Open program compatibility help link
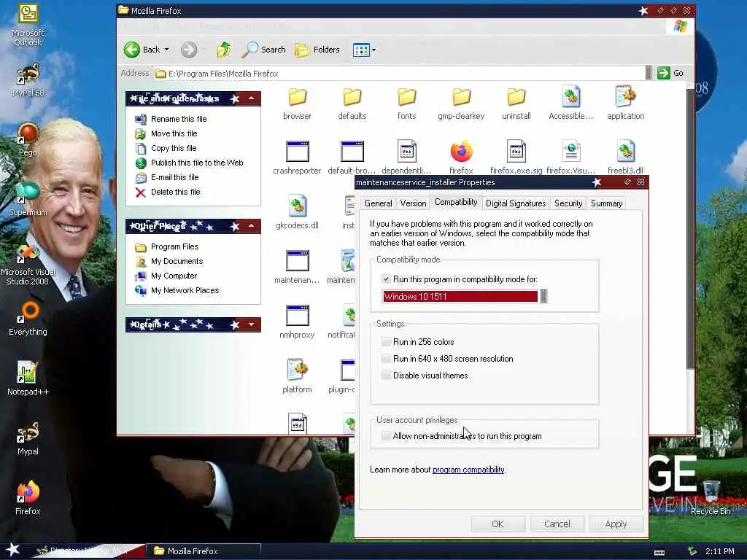The image size is (747, 560). 468,470
